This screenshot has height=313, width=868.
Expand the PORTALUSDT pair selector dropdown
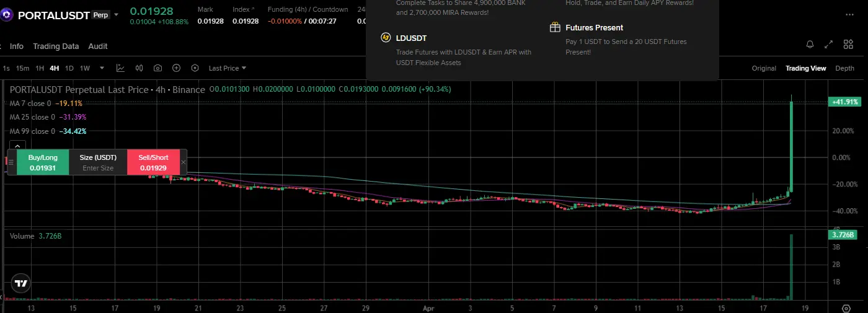(x=116, y=15)
